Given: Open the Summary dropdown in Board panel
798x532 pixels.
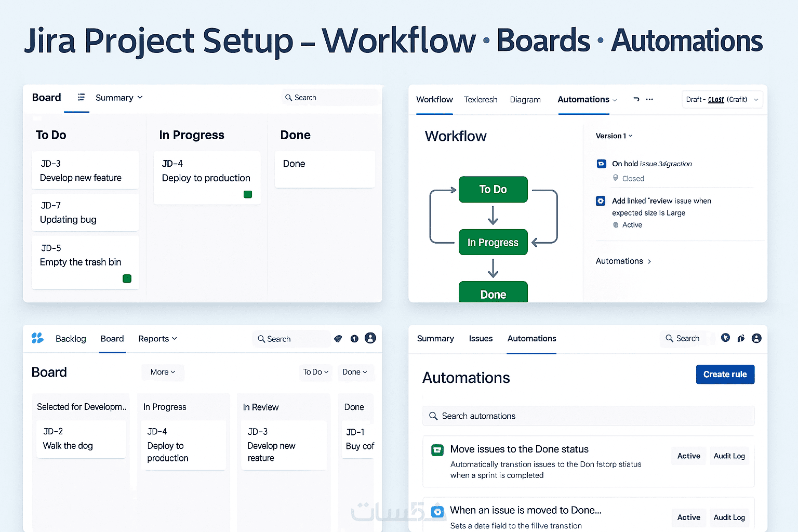Looking at the screenshot, I should coord(119,98).
